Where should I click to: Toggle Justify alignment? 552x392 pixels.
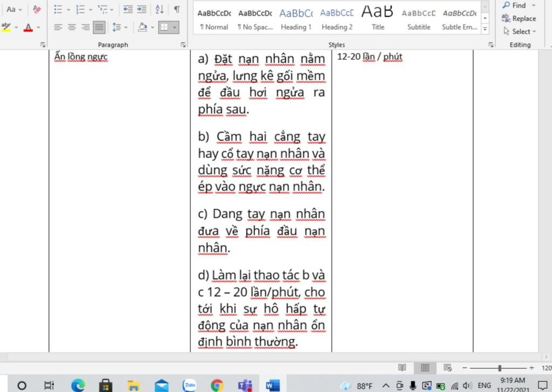[x=99, y=27]
